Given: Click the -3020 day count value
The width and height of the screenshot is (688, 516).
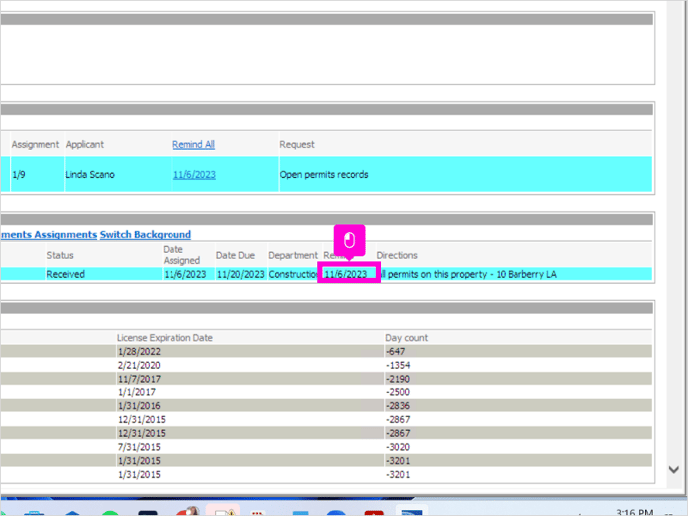Looking at the screenshot, I should coord(398,447).
